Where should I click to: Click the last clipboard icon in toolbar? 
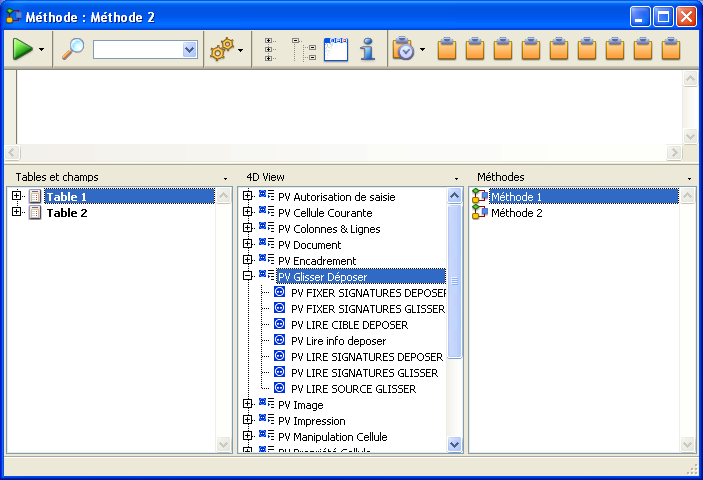tap(671, 49)
